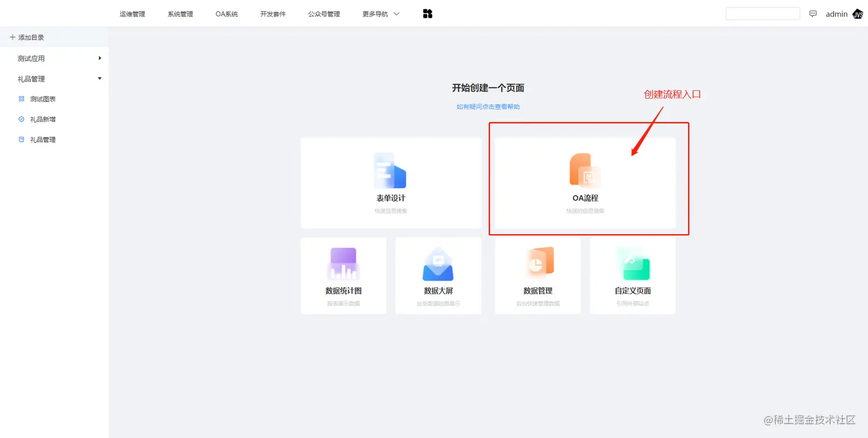The width and height of the screenshot is (868, 438).
Task: Click the OA流程 card title
Action: (585, 198)
